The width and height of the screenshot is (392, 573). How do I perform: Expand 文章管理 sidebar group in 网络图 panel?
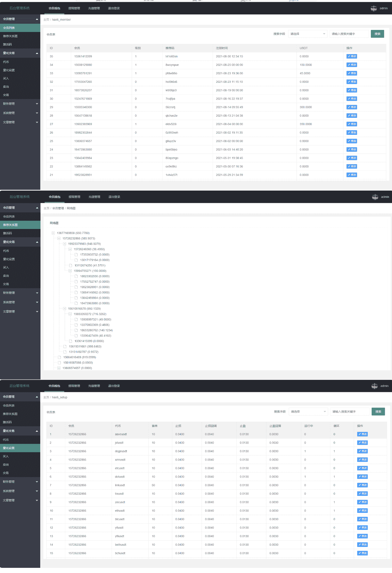coord(20,312)
